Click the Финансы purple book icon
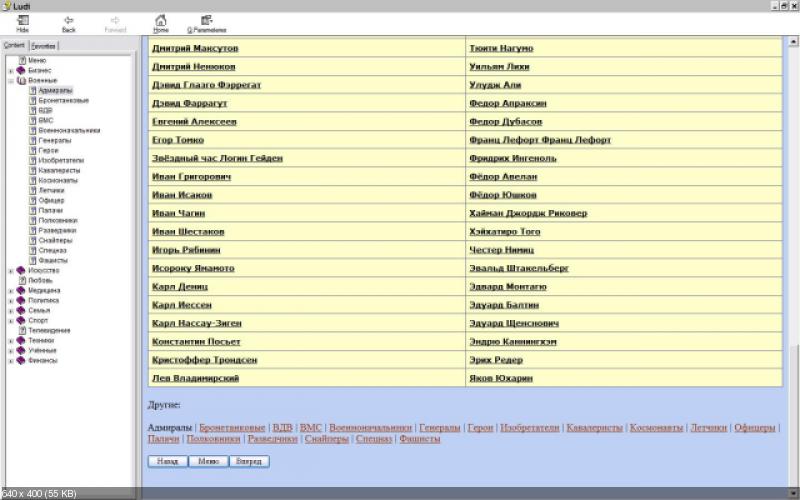Image resolution: width=800 pixels, height=500 pixels. [x=21, y=361]
